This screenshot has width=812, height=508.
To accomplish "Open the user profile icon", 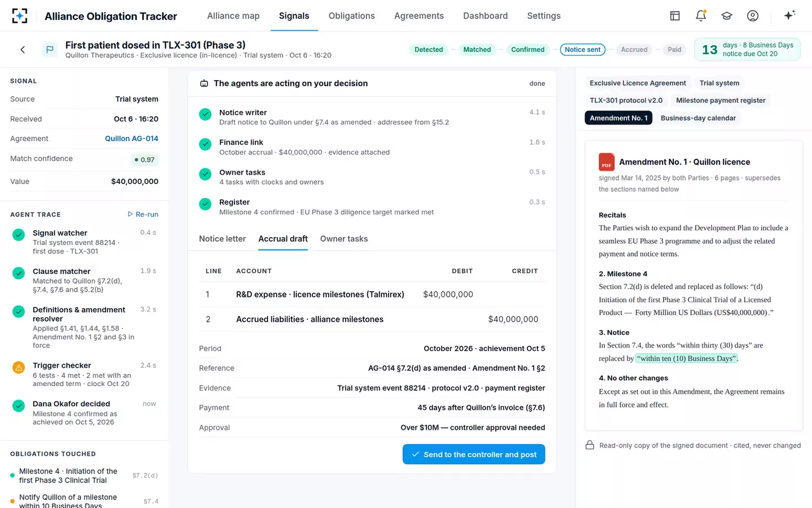I will point(753,16).
